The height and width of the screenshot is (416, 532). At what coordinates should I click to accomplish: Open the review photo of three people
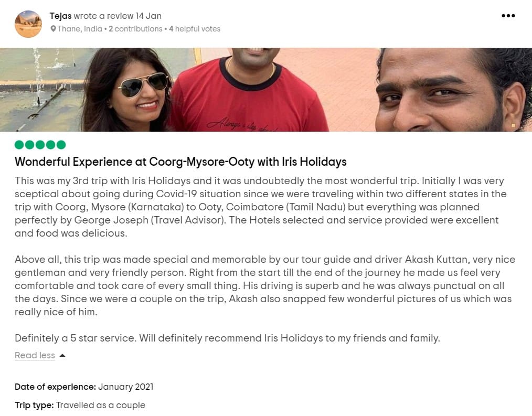266,90
